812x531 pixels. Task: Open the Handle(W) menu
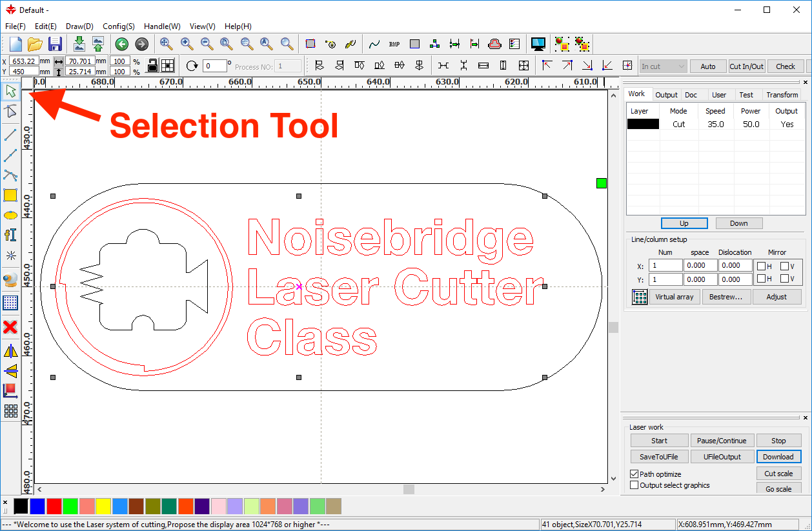point(162,26)
